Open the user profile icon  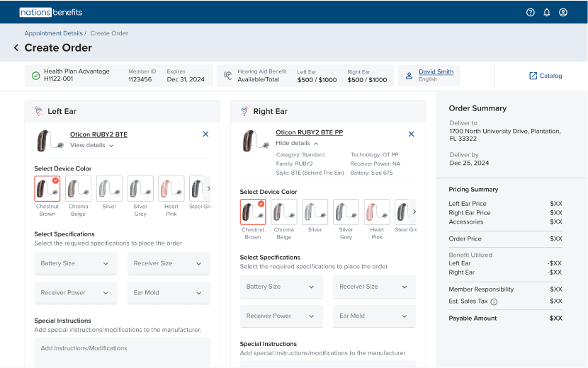point(563,12)
